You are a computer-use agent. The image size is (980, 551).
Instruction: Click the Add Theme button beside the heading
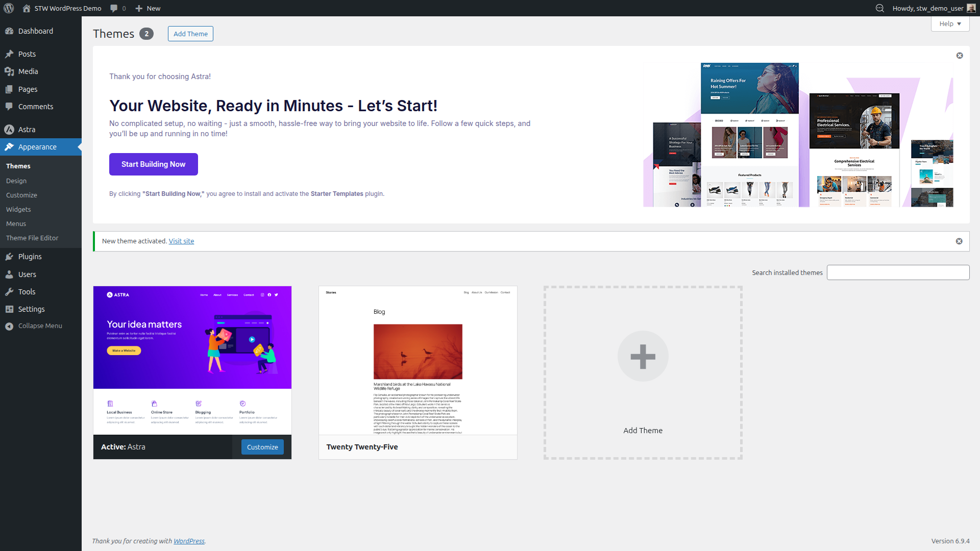pyautogui.click(x=190, y=34)
